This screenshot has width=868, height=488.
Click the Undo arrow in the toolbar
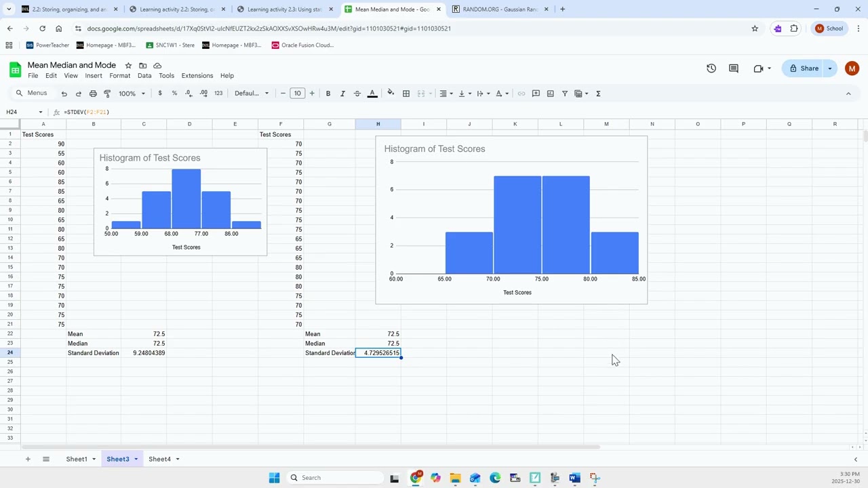[64, 94]
